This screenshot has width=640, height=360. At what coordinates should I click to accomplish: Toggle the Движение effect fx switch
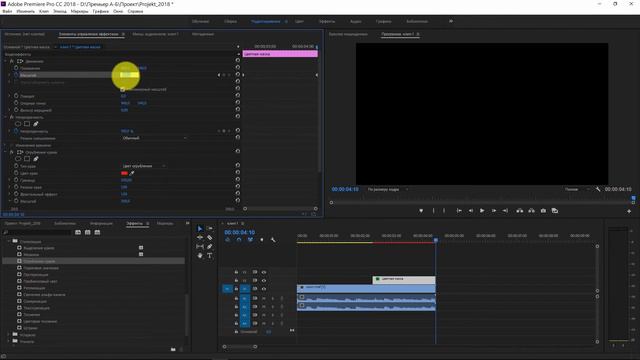click(x=12, y=61)
